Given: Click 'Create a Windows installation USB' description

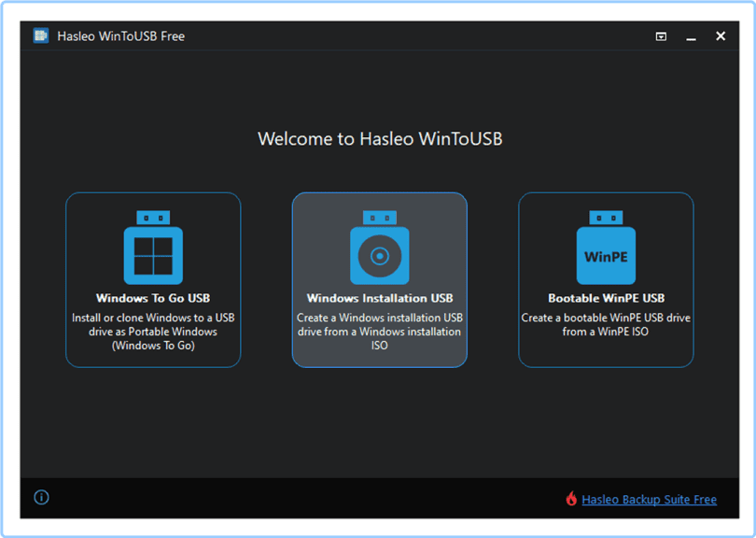Looking at the screenshot, I should pos(380,332).
